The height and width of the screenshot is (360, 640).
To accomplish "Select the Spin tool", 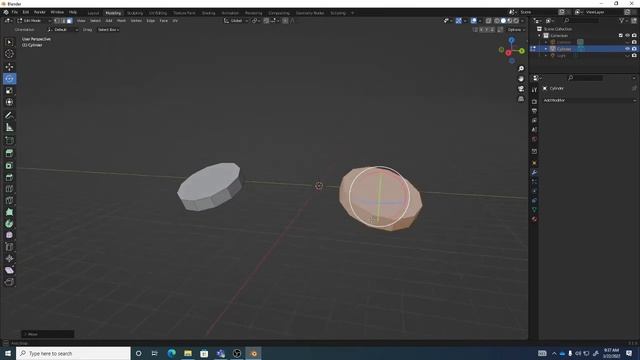I will 9,224.
